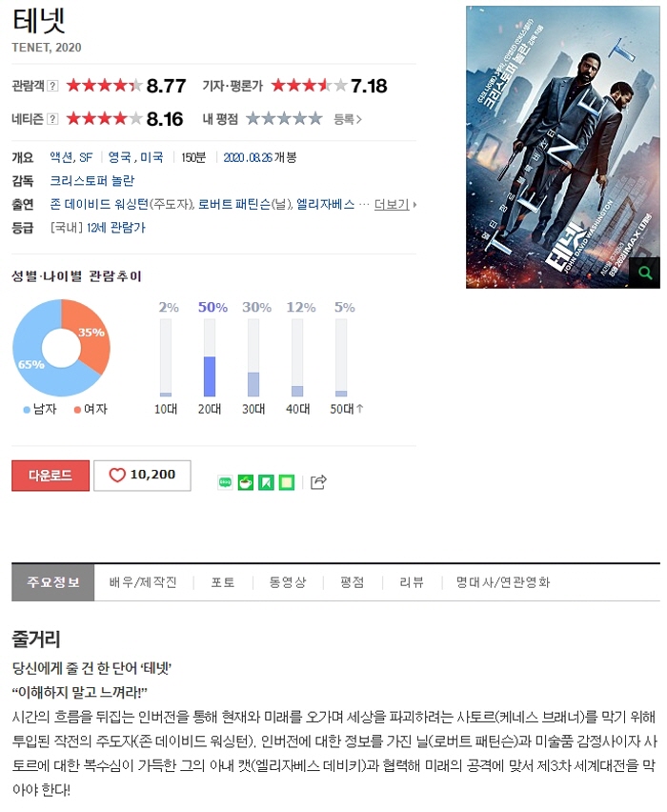Open the 네티즌 rating help question mark
The width and height of the screenshot is (667, 812).
(52, 119)
